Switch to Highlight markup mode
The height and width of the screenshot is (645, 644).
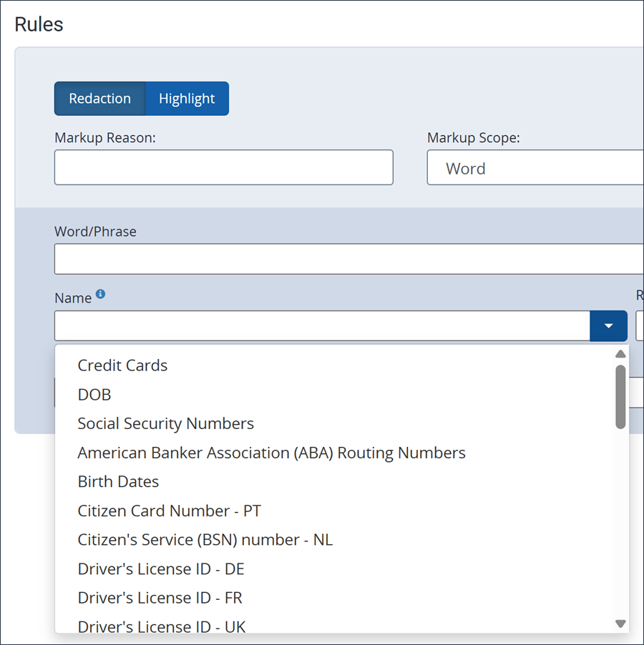187,99
